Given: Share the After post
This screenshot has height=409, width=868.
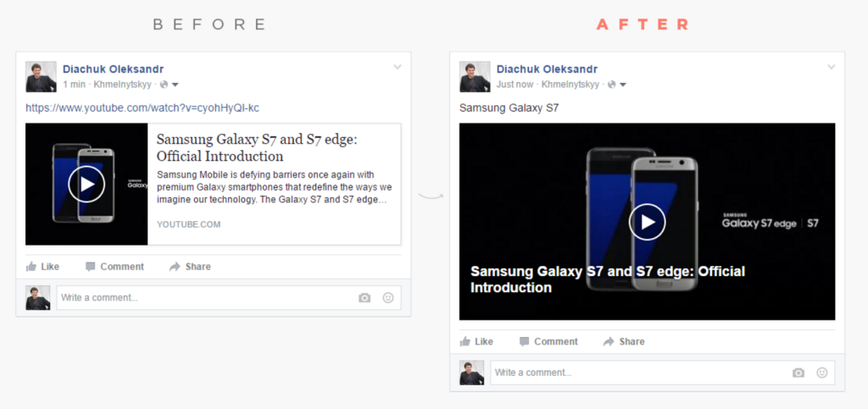Looking at the screenshot, I should click(624, 341).
